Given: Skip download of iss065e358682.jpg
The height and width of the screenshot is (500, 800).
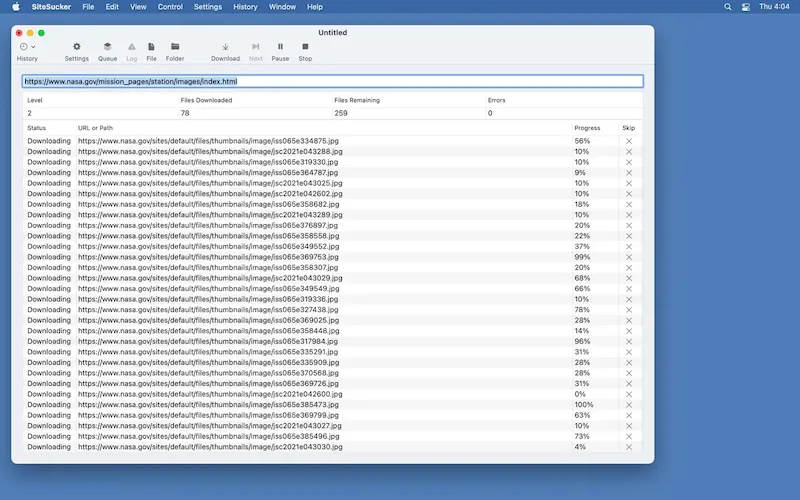Looking at the screenshot, I should (x=629, y=204).
